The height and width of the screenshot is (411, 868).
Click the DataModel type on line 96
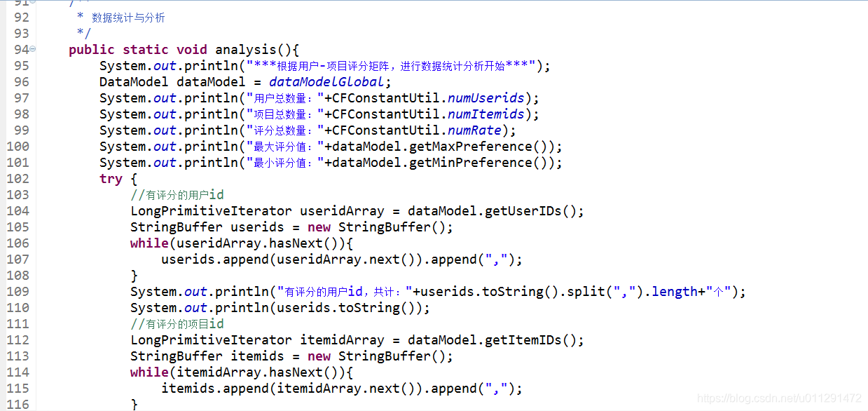[134, 82]
